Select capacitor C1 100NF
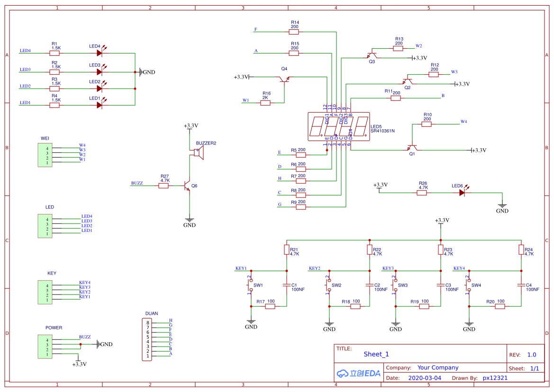Image resolution: width=554 pixels, height=392 pixels. [287, 285]
